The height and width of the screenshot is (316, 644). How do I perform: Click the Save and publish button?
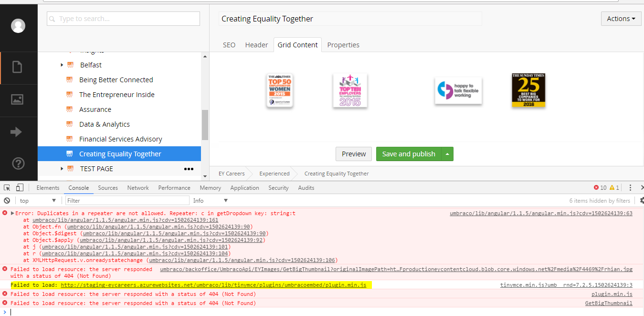point(409,154)
